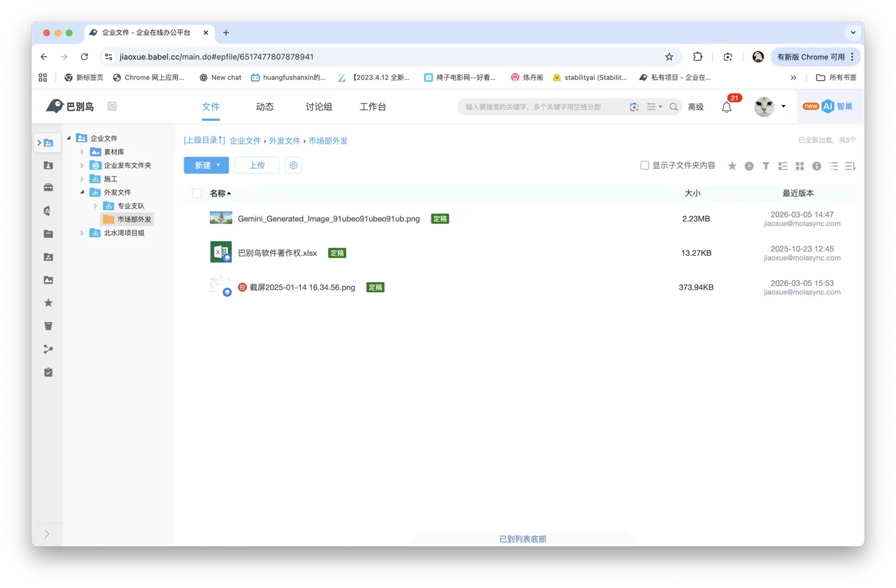
Task: Switch to the 动态 tab
Action: pos(264,107)
